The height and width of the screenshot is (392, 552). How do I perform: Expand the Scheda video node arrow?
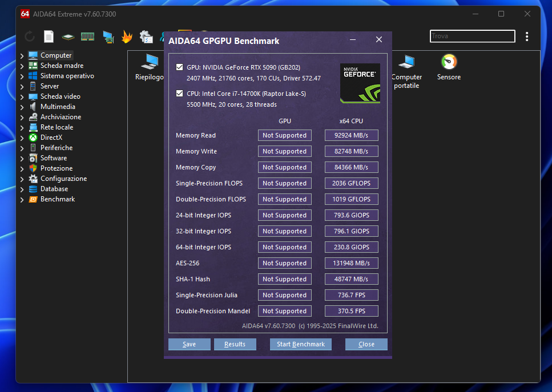(x=22, y=97)
